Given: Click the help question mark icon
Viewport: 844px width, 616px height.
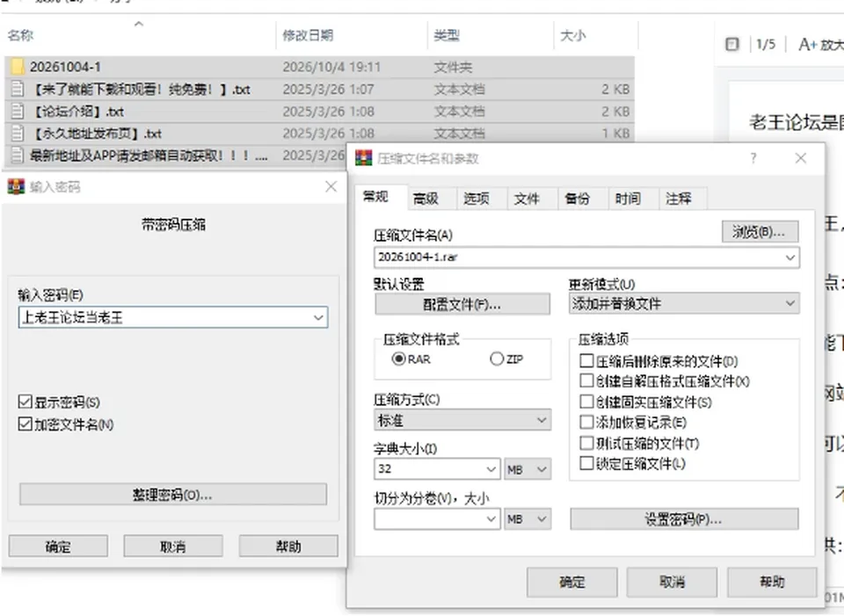Looking at the screenshot, I should (753, 158).
